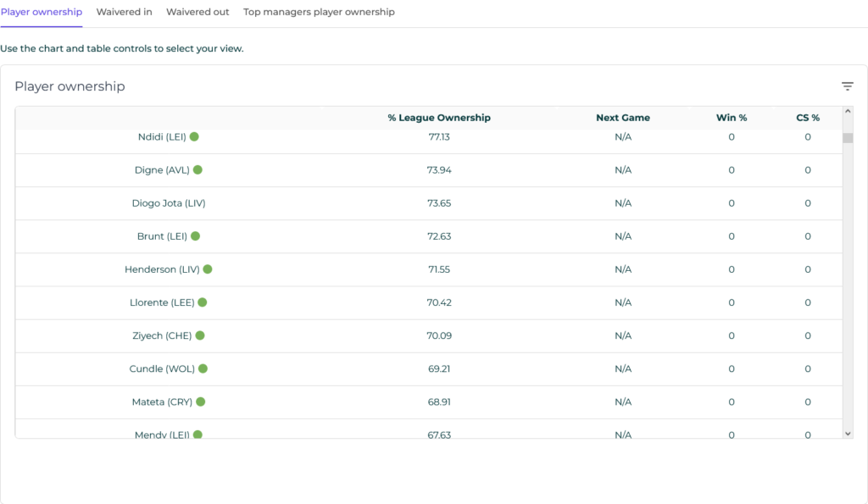Viewport: 868px width, 504px height.
Task: Click the Next Game column header
Action: tap(623, 118)
